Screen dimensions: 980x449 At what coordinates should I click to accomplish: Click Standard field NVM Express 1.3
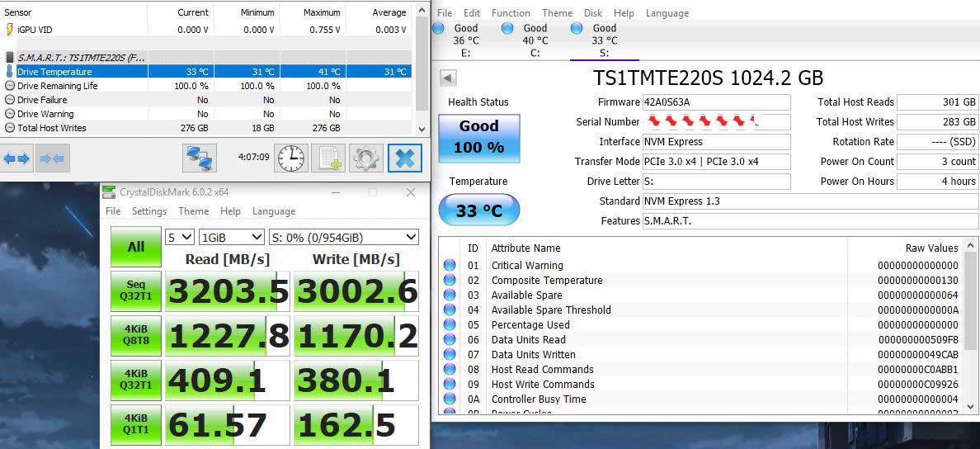click(x=811, y=201)
